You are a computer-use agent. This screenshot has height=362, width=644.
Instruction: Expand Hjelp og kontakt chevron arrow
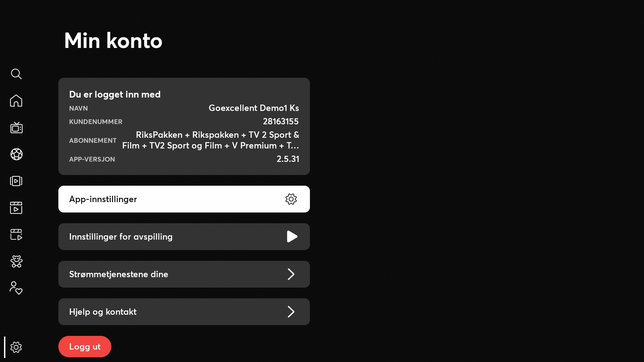[x=291, y=312]
